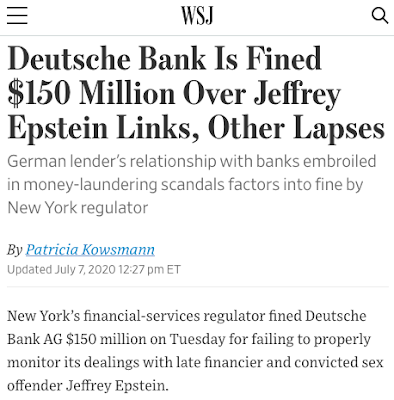Open author Patricia Kowsmann's profile link
Viewport: 394px width, 400px height.
pos(90,250)
